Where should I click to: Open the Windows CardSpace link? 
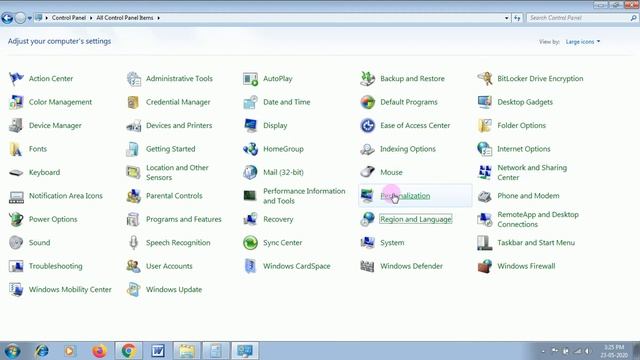coord(297,266)
